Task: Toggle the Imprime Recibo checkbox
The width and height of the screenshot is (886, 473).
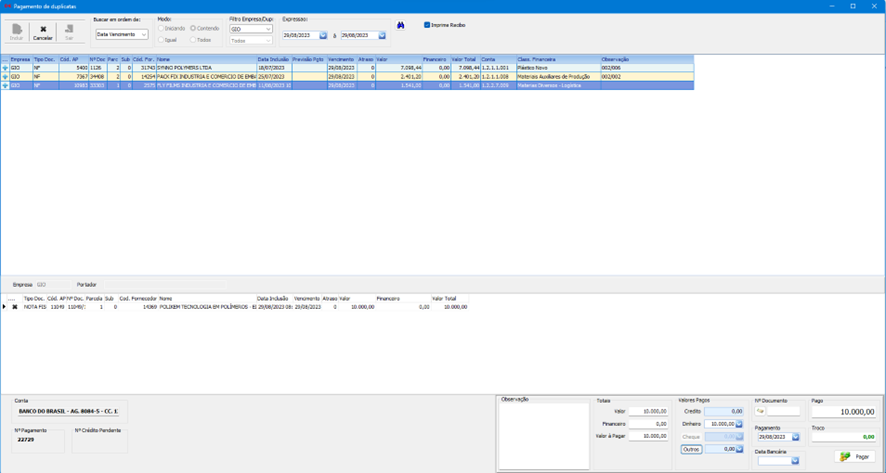Action: click(x=427, y=25)
